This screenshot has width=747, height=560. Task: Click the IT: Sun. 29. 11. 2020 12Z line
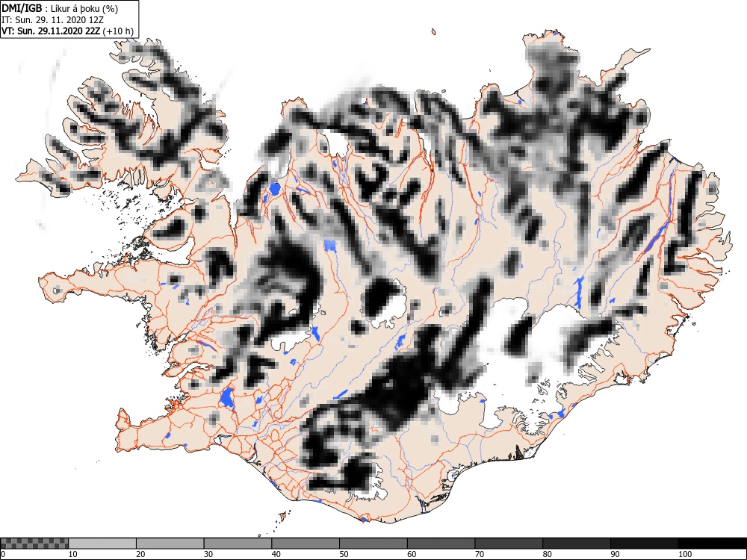click(x=52, y=20)
